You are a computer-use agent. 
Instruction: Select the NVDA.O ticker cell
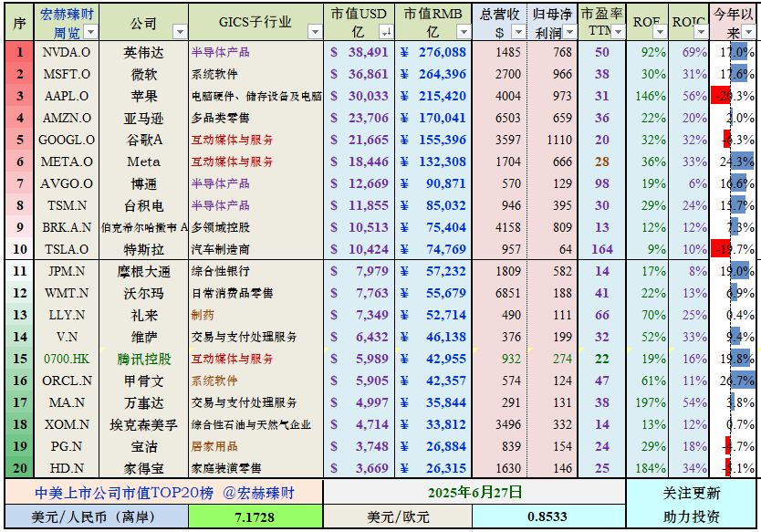[x=67, y=52]
